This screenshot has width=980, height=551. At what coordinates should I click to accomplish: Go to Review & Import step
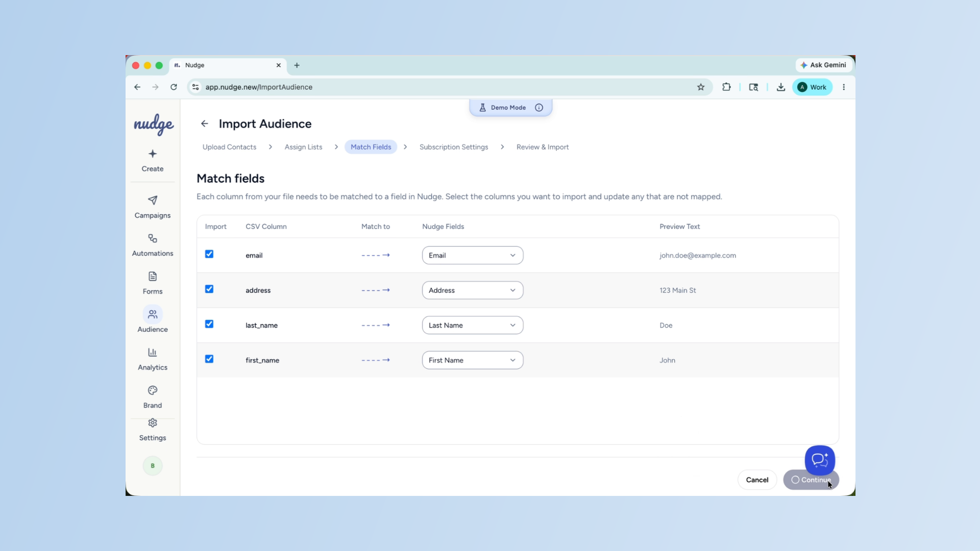coord(543,147)
